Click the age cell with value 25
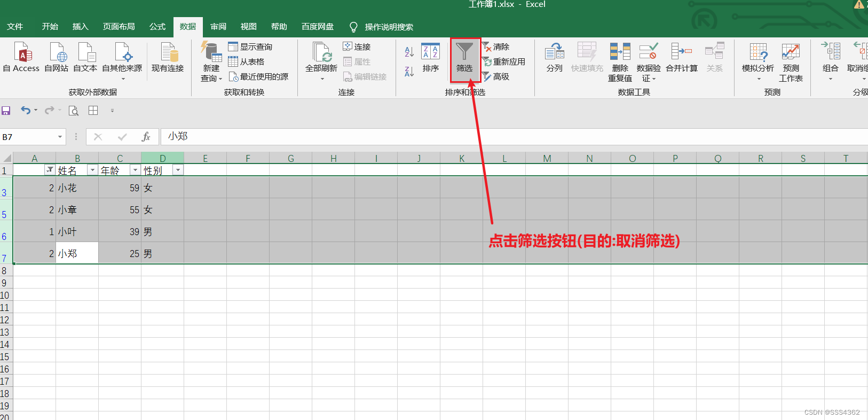Image resolution: width=868 pixels, height=420 pixels. tap(120, 254)
